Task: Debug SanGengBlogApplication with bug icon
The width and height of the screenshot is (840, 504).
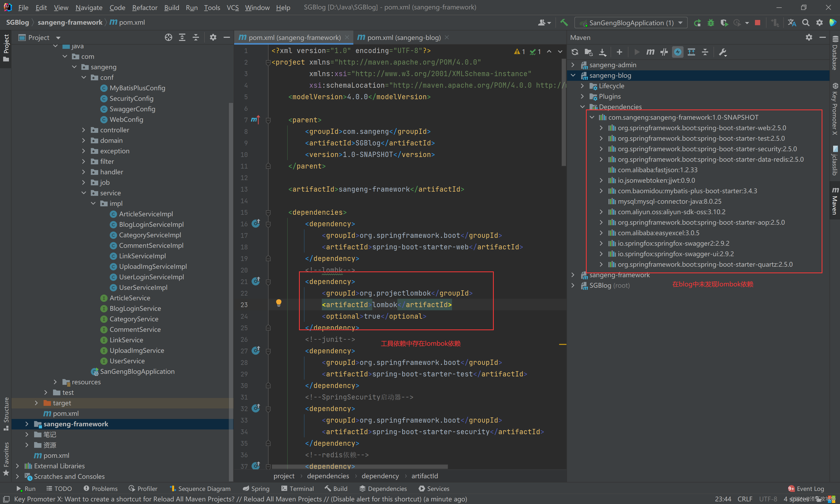Action: [x=711, y=23]
